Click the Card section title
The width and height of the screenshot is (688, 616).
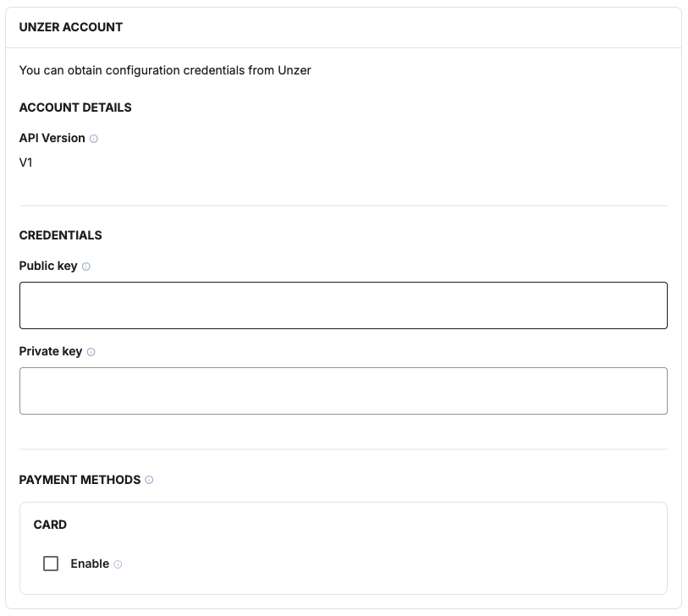50,525
